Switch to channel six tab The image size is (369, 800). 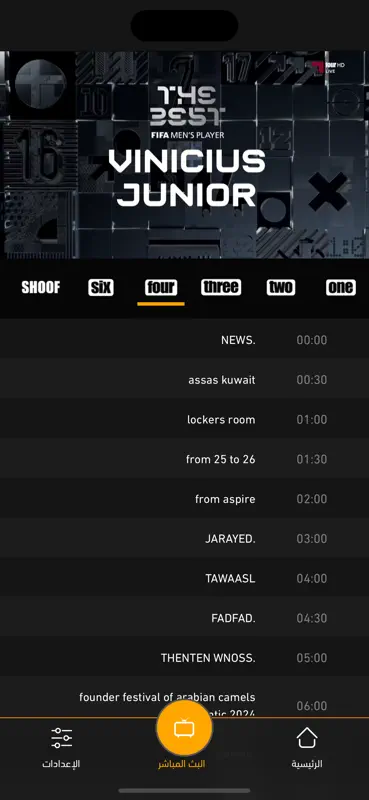point(101,288)
